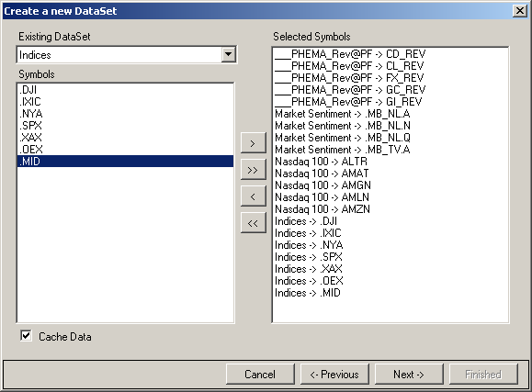This screenshot has height=392, width=532.
Task: Select .MID in the Symbols list
Action: tap(125, 161)
